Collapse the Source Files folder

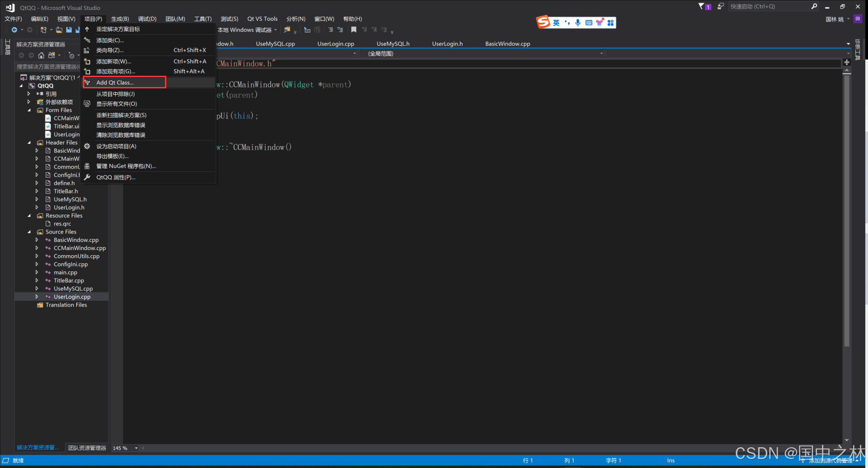tap(29, 232)
